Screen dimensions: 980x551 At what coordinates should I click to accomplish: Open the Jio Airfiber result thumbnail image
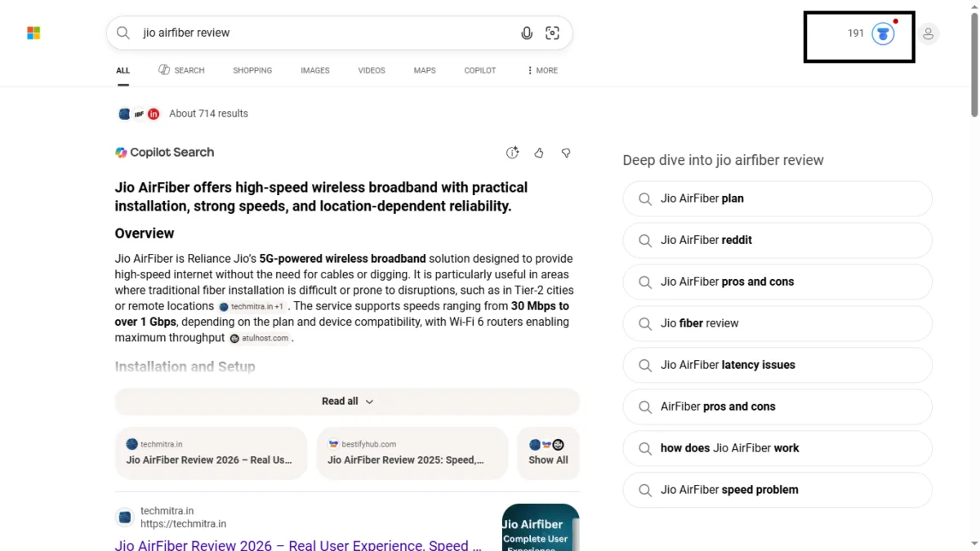point(541,527)
